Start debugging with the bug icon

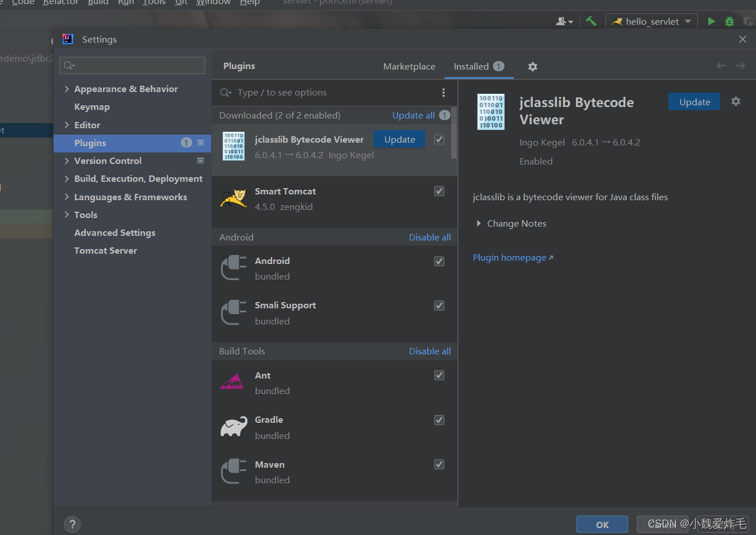point(730,21)
